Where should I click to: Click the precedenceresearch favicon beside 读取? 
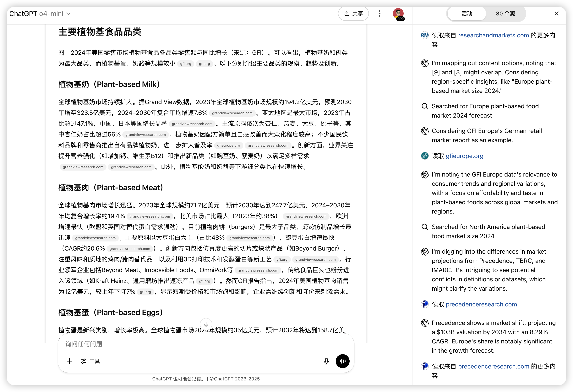425,304
